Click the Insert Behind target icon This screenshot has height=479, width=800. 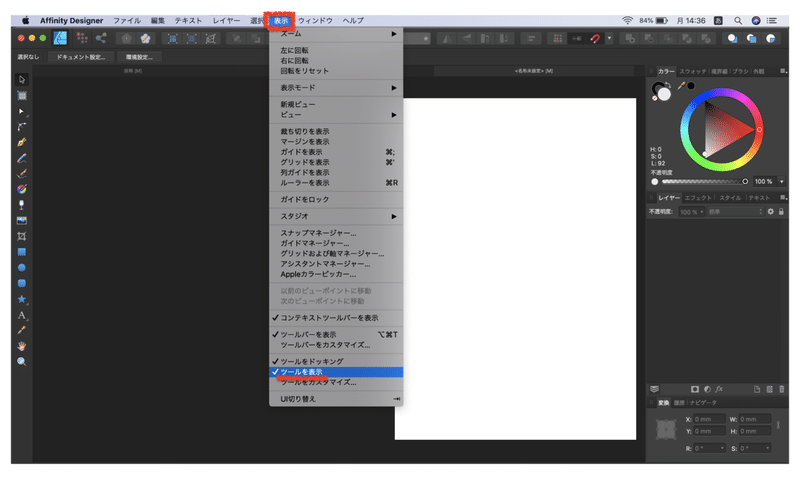[x=732, y=38]
